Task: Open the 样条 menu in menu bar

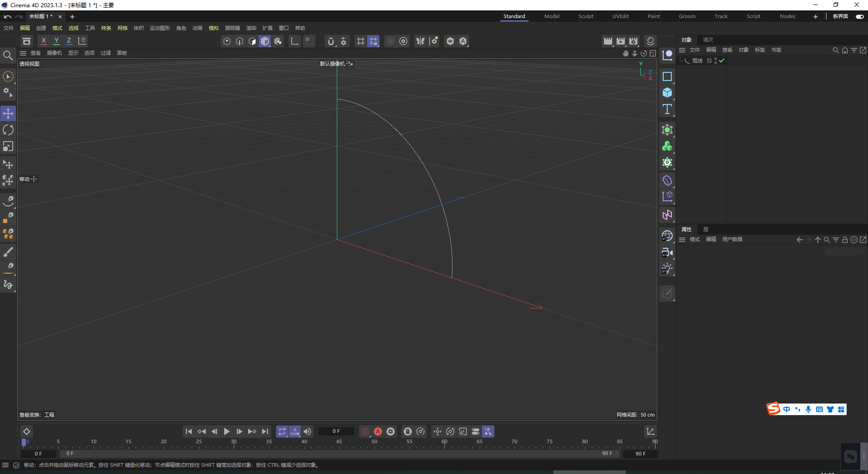Action: 106,28
